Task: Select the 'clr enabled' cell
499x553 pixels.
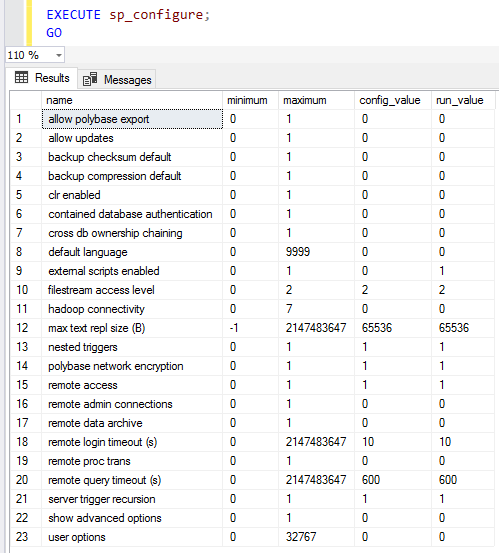Action: (132, 195)
